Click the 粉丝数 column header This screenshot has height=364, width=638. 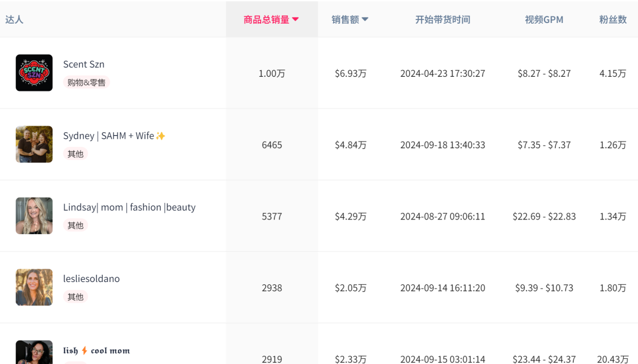point(613,19)
